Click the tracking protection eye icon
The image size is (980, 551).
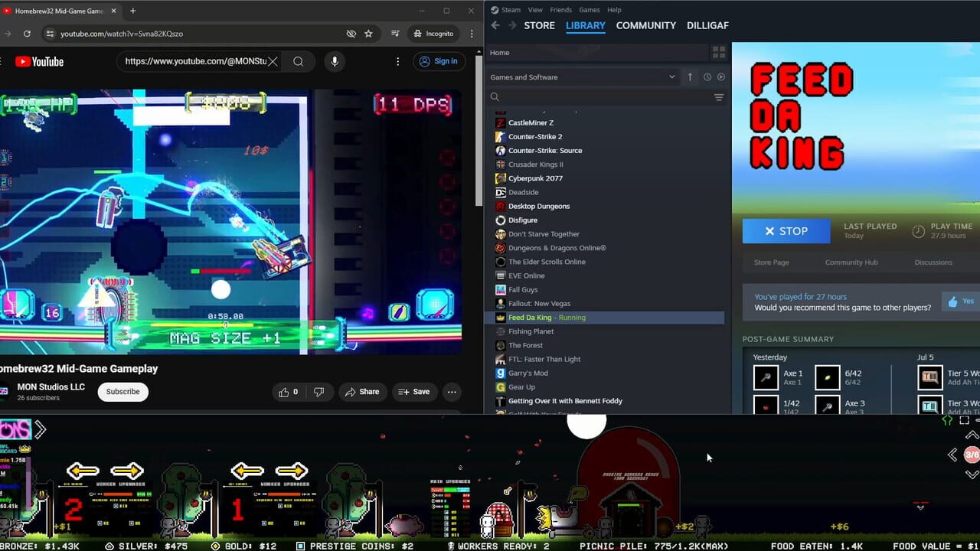click(x=351, y=34)
